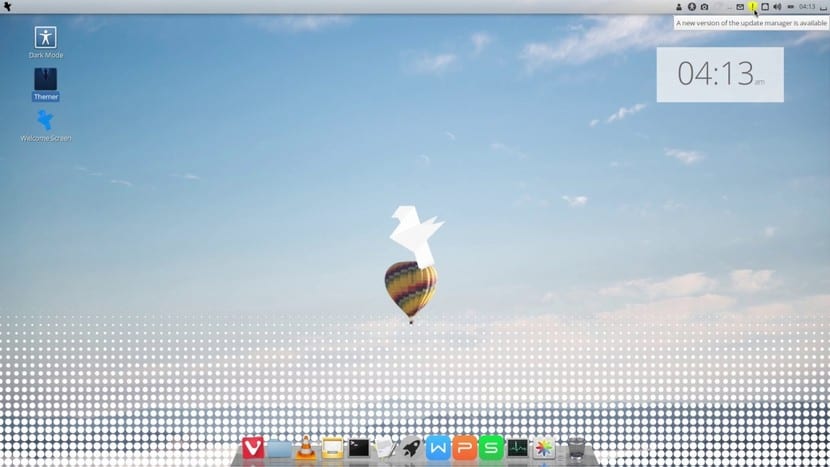This screenshot has height=467, width=830.
Task: Open WPS Spreadsheets from the dock
Action: pyautogui.click(x=491, y=449)
